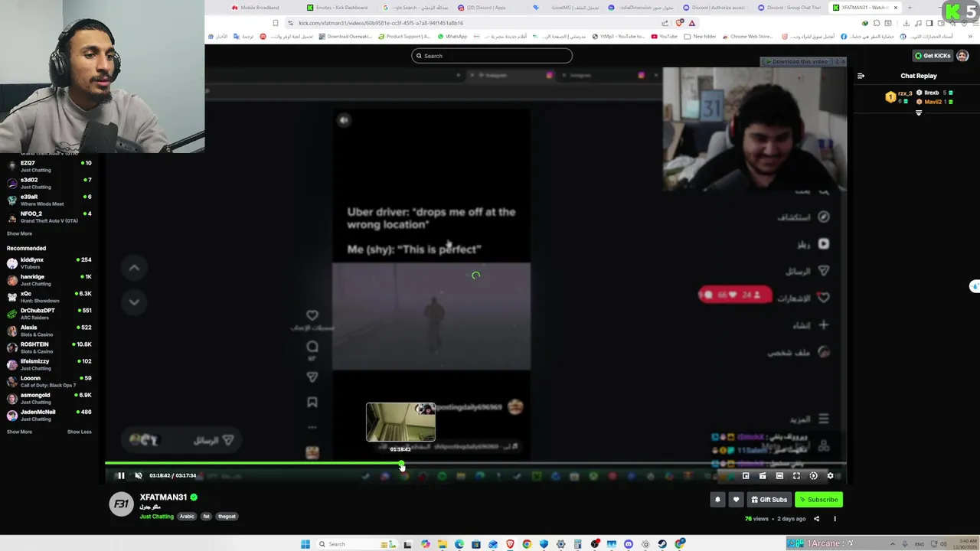The width and height of the screenshot is (980, 551).
Task: Open the kiddlynx recommended channel
Action: point(49,263)
